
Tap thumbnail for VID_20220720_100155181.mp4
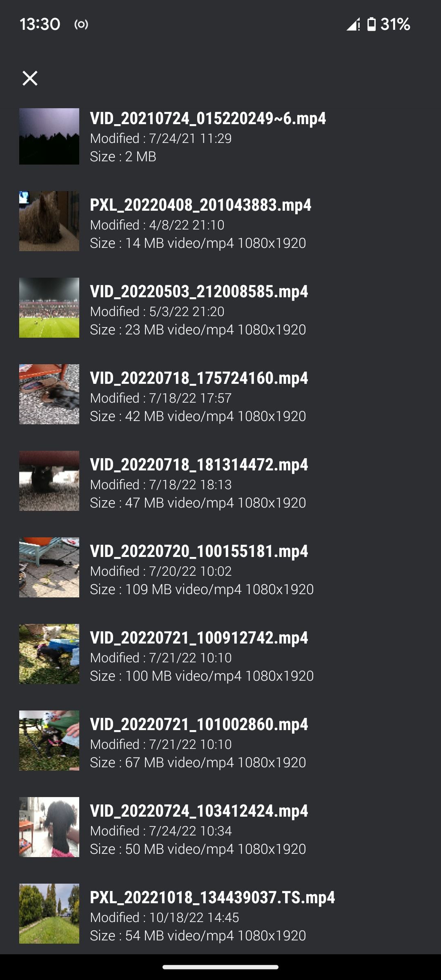pos(49,567)
